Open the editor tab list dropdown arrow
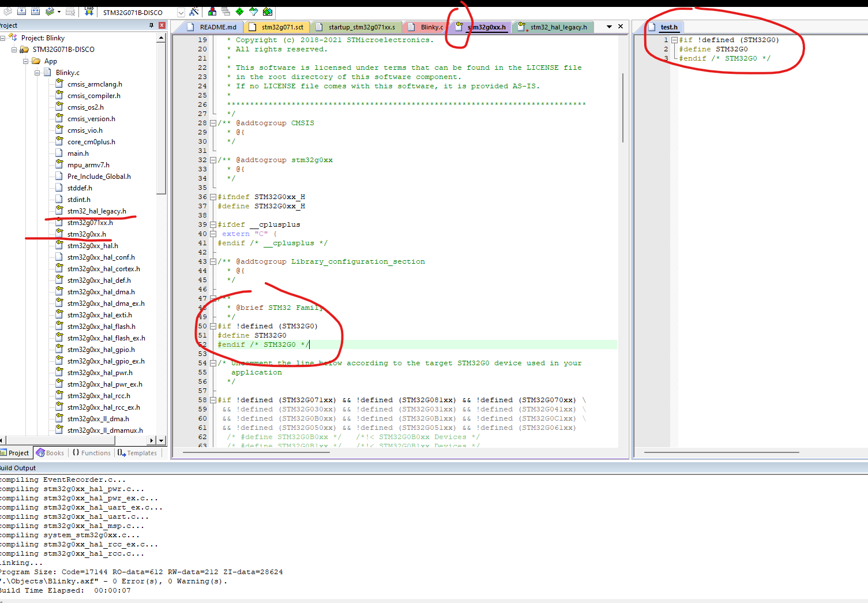The image size is (868, 603). 609,27
